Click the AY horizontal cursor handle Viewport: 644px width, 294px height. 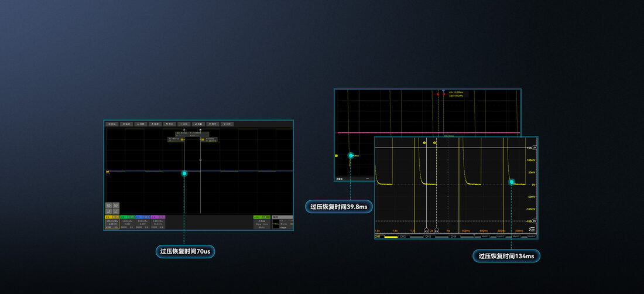click(x=535, y=148)
